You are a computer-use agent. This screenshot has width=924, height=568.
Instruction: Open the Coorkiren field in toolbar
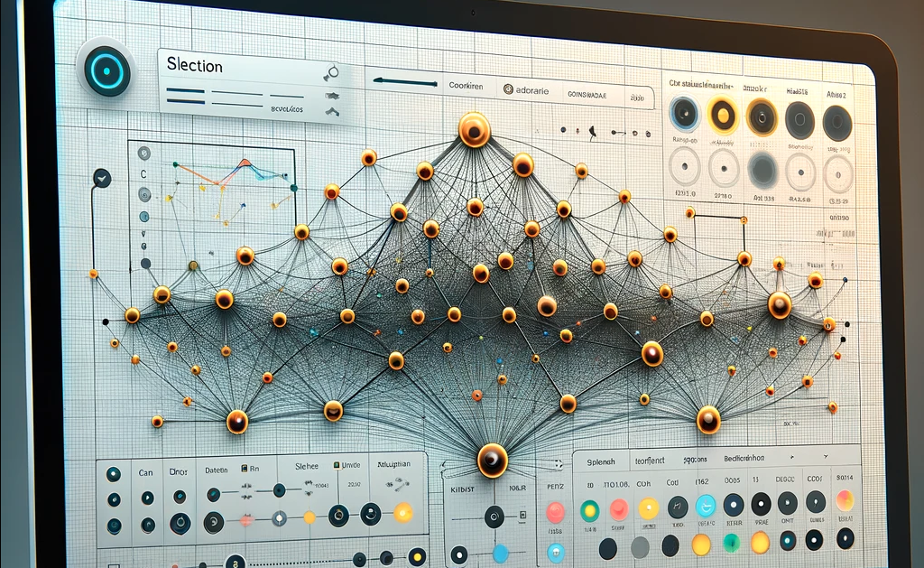468,84
